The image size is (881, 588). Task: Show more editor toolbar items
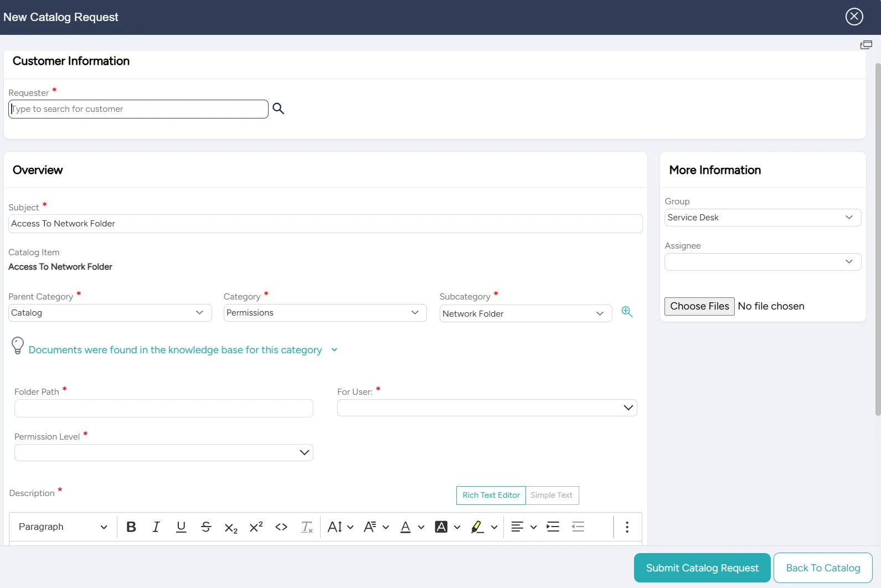[x=627, y=527]
